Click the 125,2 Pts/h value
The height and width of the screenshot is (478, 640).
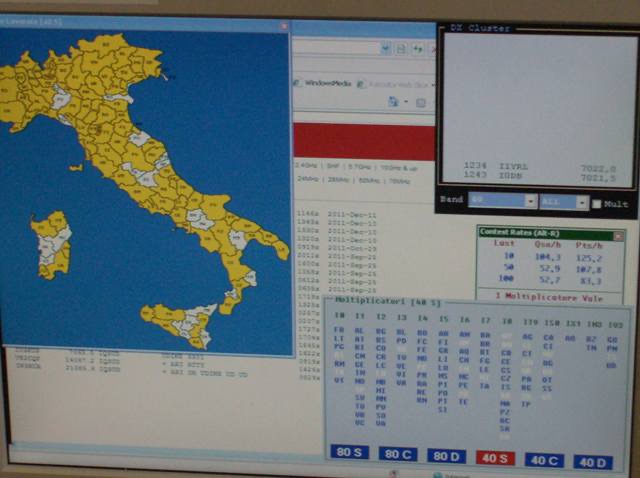point(589,258)
